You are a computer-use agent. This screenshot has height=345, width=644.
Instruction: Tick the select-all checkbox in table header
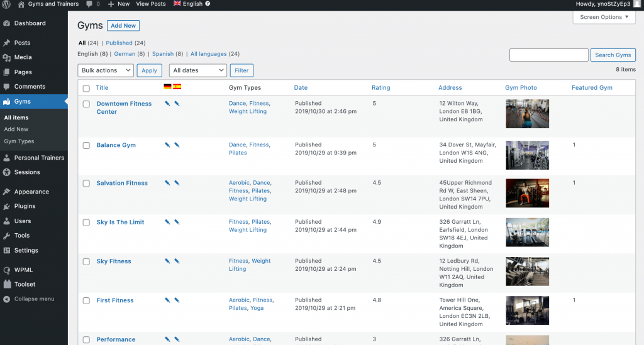click(x=86, y=88)
